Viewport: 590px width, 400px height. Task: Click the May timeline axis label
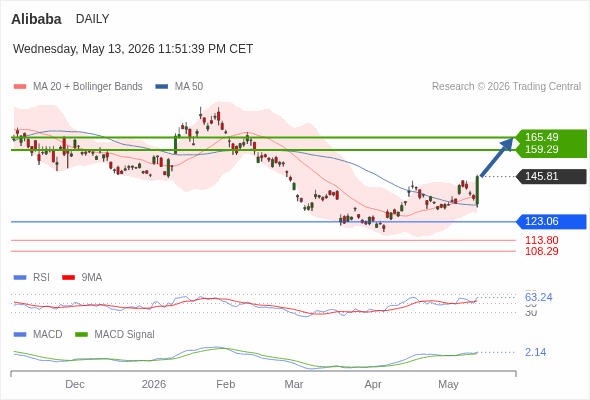pyautogui.click(x=448, y=384)
